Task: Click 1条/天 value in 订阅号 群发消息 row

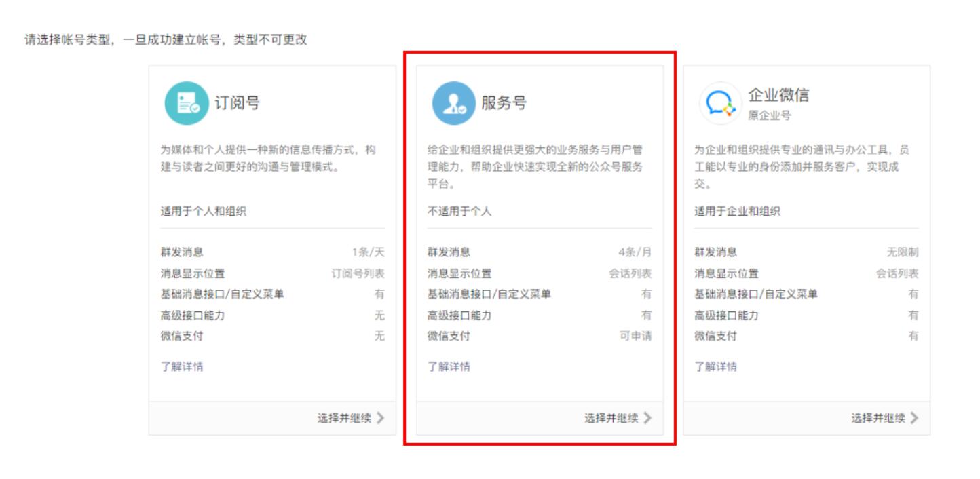Action: click(x=368, y=252)
